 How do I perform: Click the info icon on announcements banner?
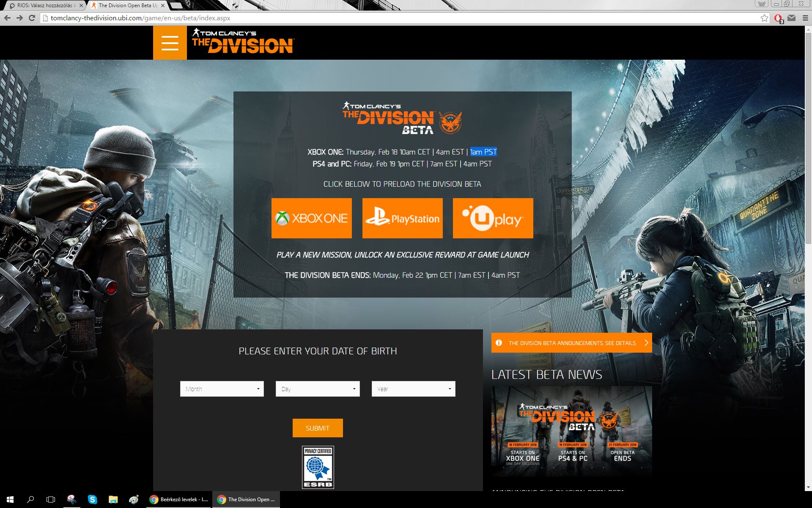pyautogui.click(x=499, y=343)
